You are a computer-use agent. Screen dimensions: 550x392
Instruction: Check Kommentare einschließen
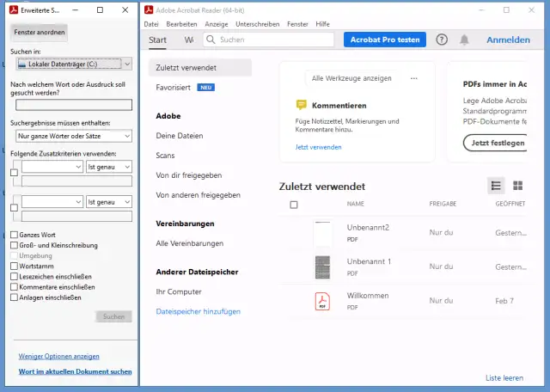(14, 287)
